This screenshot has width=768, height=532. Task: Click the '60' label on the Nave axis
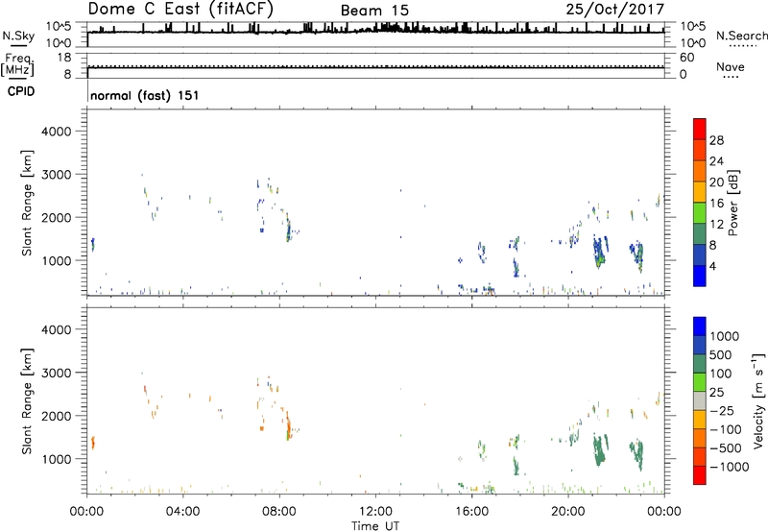[x=687, y=58]
